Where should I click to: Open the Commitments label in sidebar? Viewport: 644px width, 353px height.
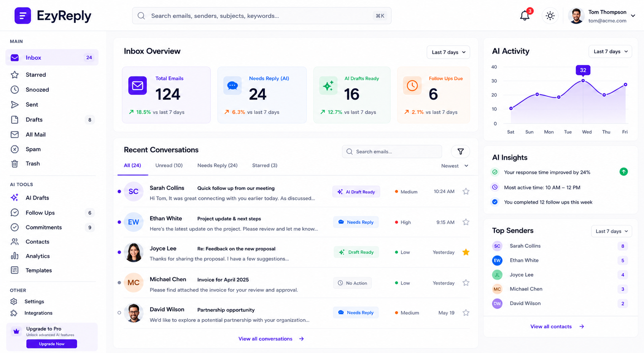(44, 227)
